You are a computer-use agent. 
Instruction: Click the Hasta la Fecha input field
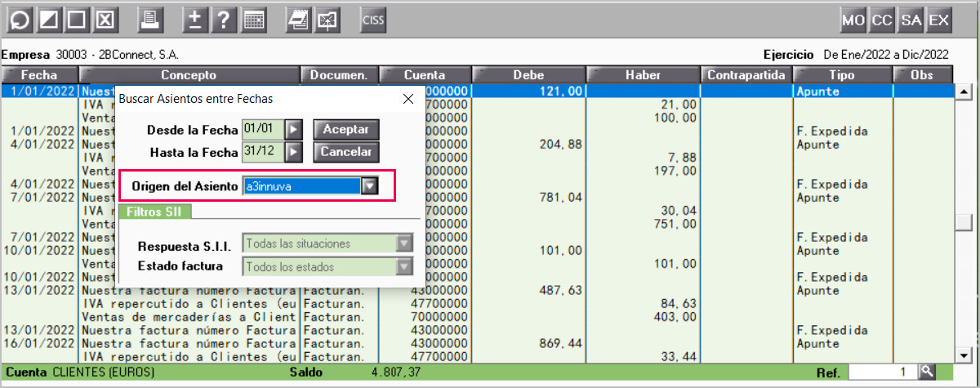(263, 152)
